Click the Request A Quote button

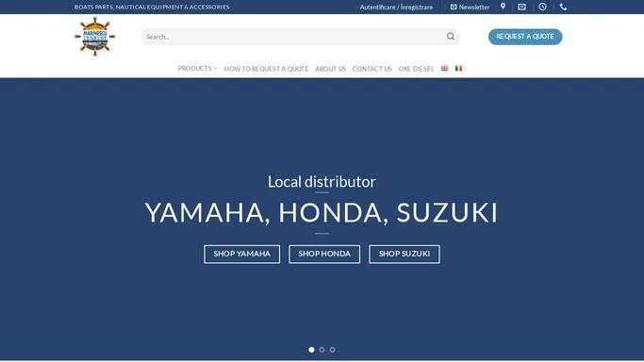(525, 37)
